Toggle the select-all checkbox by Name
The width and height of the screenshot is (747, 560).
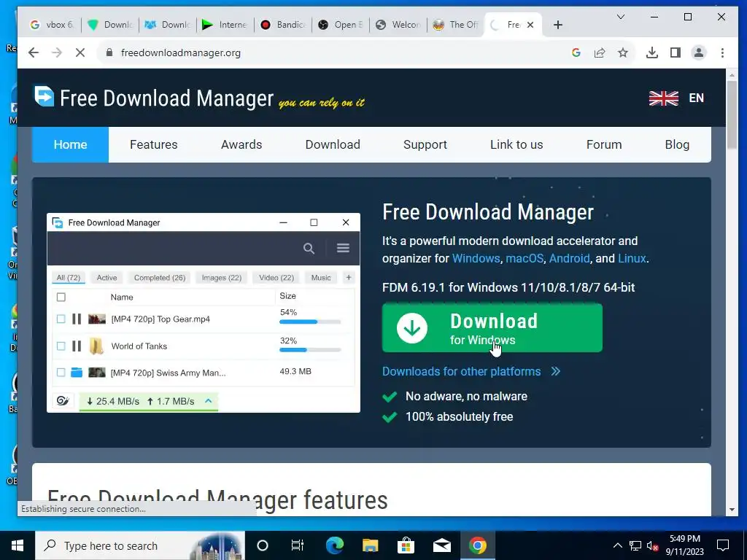click(61, 297)
